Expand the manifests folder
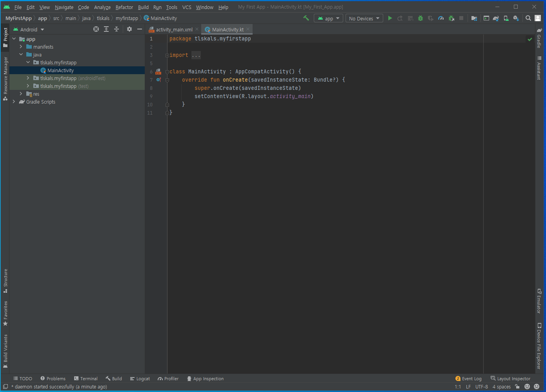This screenshot has height=392, width=546. click(x=21, y=47)
